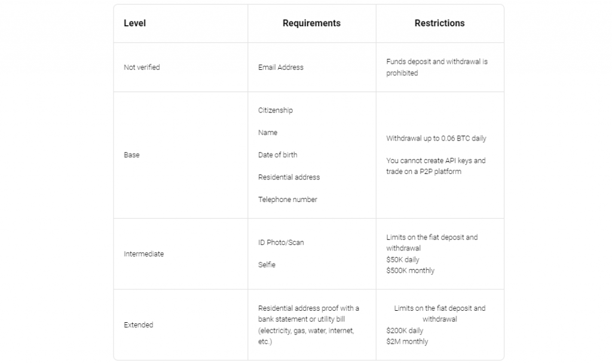Viewport: 612px width, 364px height.
Task: Select the API keys restriction text
Action: tap(436, 166)
